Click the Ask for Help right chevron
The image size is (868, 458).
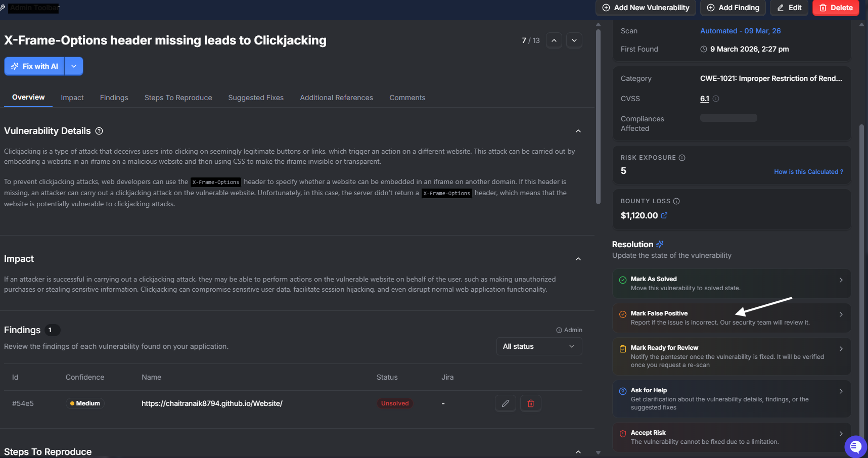click(x=841, y=391)
